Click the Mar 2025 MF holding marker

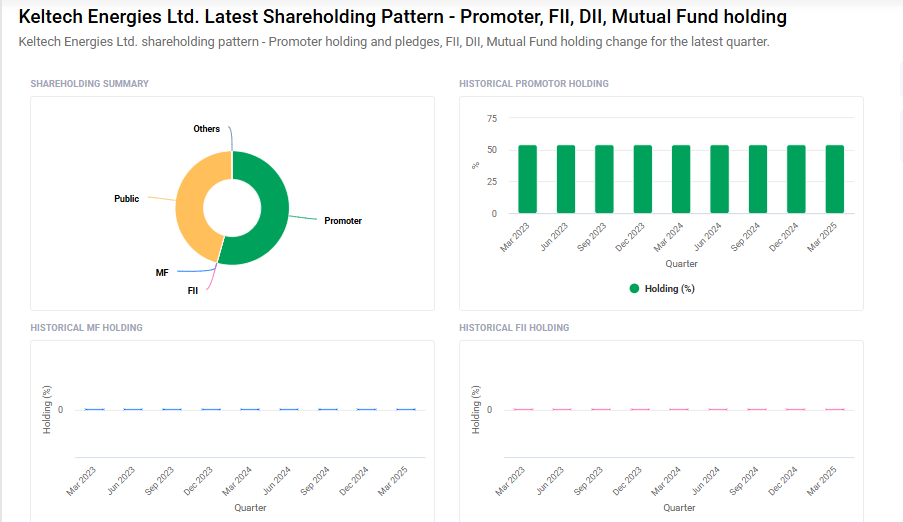(x=406, y=410)
